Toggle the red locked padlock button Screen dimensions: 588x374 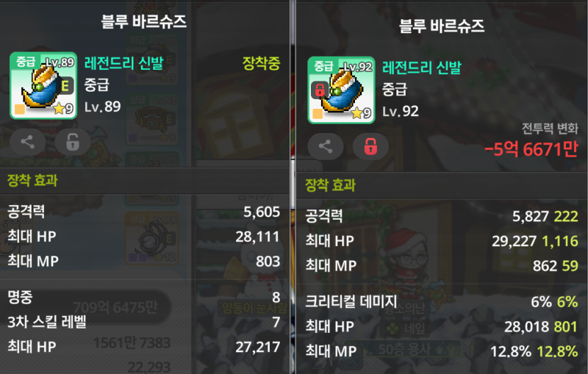tap(370, 146)
